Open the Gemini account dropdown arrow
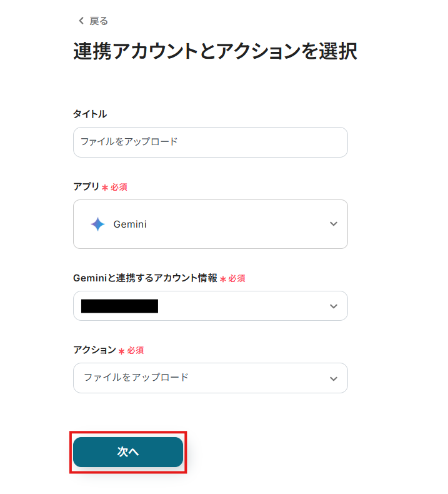The image size is (448, 494). point(333,306)
